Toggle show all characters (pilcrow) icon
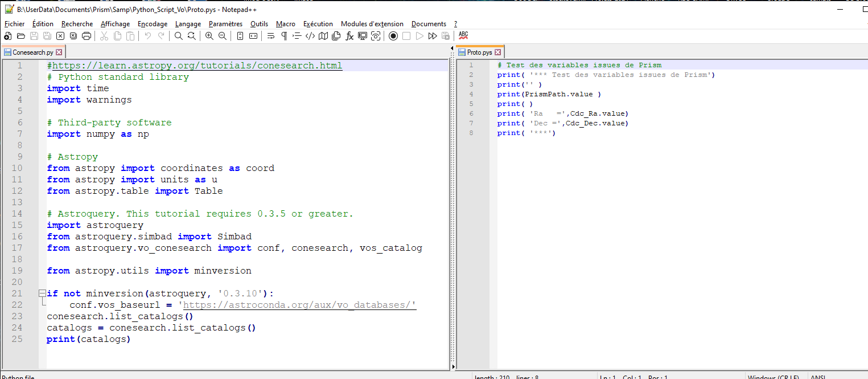868x379 pixels. click(x=283, y=36)
